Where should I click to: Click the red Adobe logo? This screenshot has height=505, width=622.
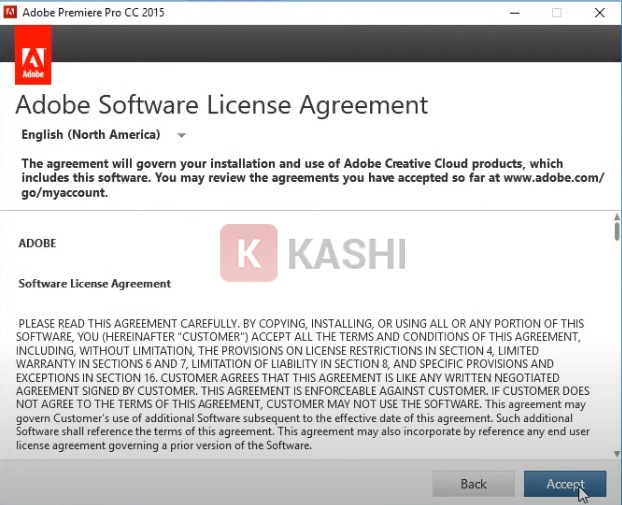[x=35, y=58]
